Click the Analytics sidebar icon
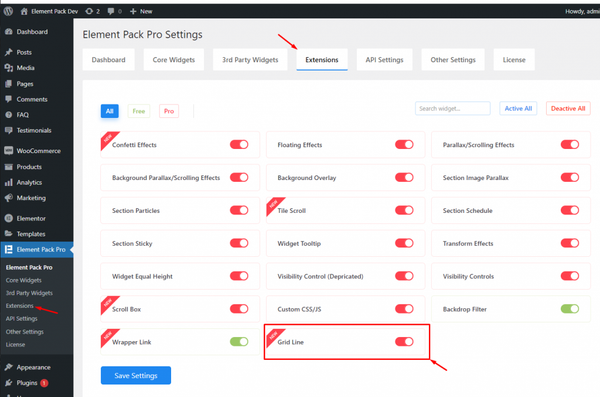Screen dimensions: 600x397 [x=8, y=182]
